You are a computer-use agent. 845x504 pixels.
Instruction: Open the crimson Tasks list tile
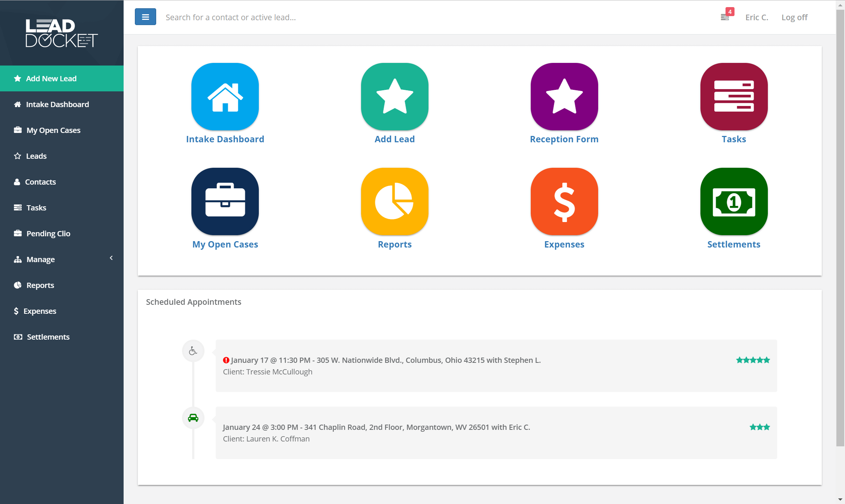[733, 97]
